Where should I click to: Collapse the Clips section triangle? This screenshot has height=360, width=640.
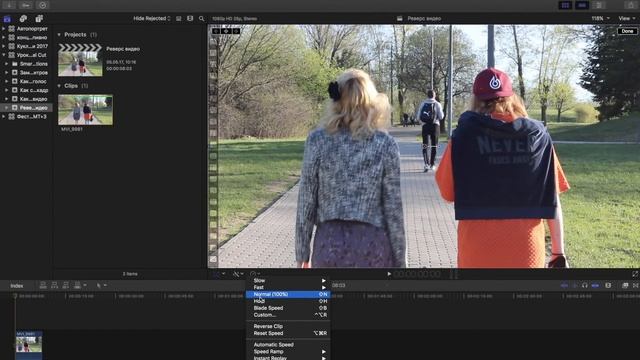click(x=59, y=86)
